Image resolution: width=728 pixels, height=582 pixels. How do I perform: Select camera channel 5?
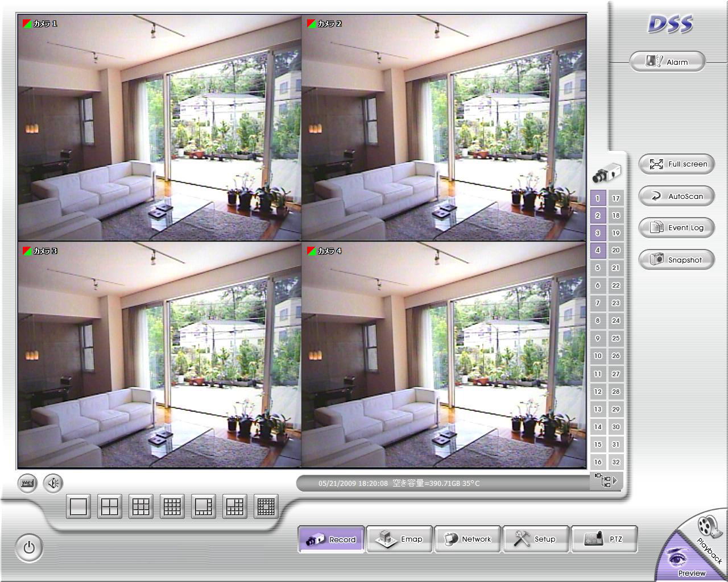click(598, 268)
